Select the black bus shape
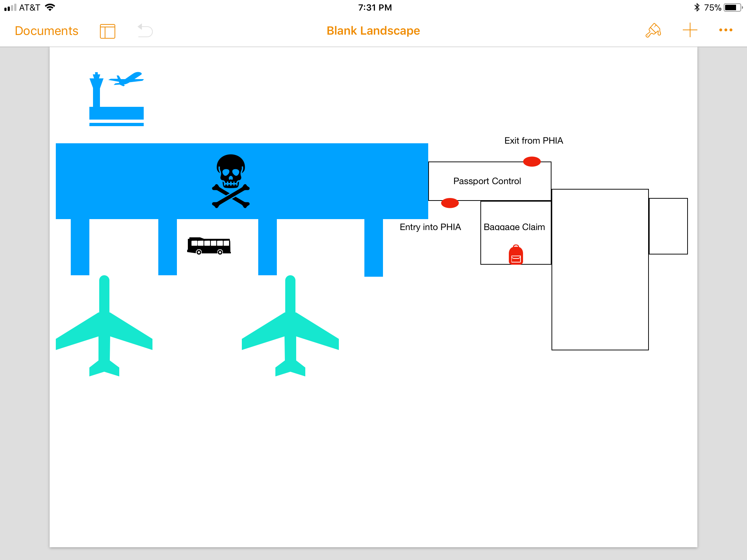Viewport: 747px width, 560px height. tap(209, 246)
